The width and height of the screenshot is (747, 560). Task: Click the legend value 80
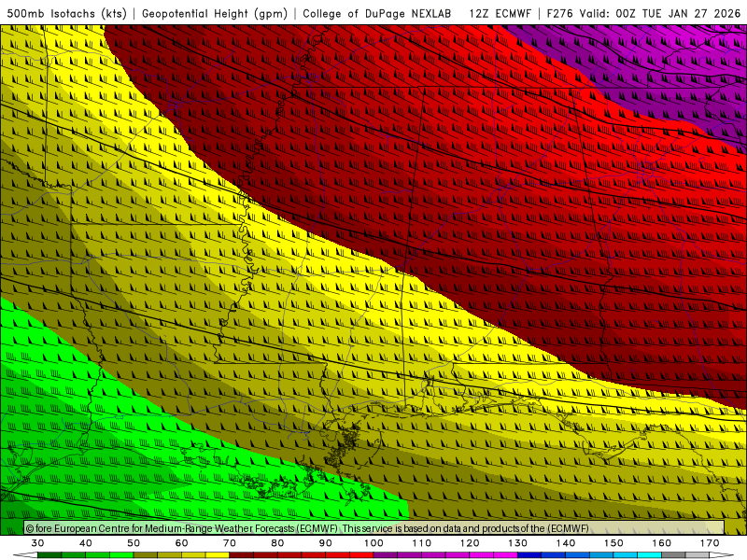(277, 543)
